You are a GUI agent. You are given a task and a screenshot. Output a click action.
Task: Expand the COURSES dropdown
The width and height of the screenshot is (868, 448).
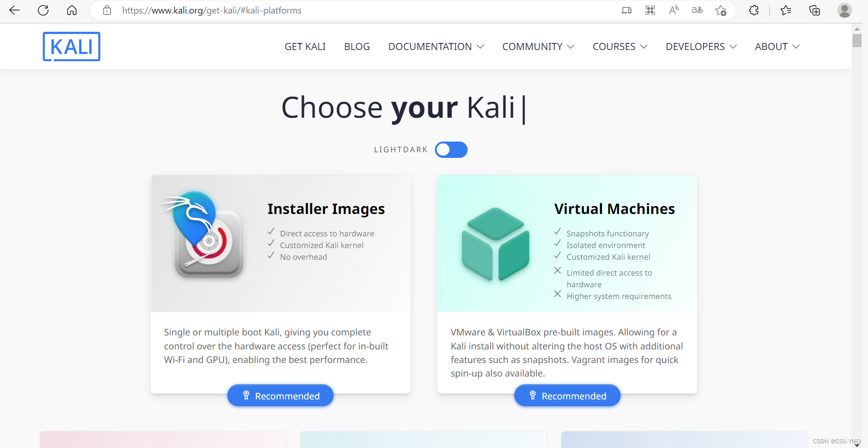620,47
